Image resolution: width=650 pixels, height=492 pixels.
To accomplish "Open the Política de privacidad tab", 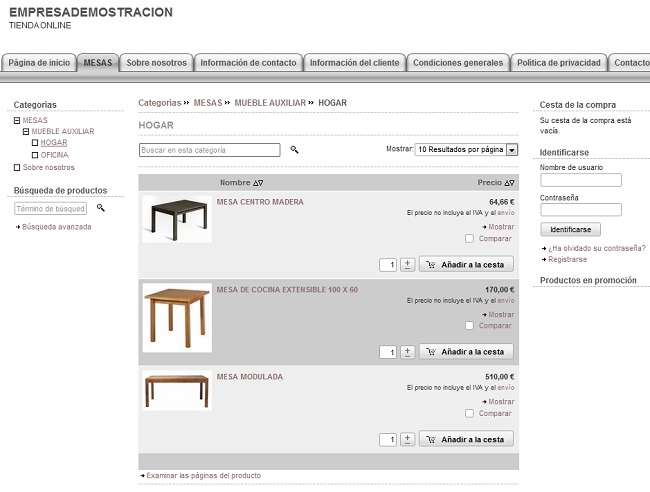I will click(559, 63).
